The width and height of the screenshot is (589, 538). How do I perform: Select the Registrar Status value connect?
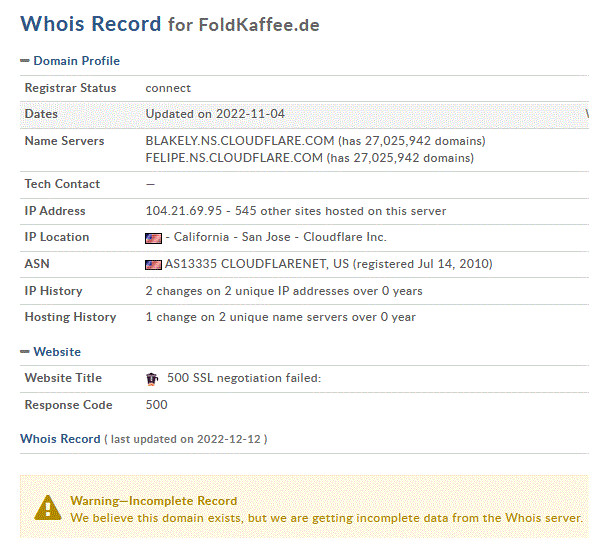[x=168, y=88]
